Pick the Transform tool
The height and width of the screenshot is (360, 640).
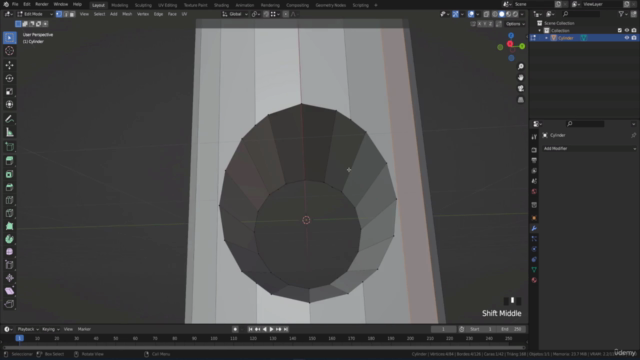pos(9,104)
